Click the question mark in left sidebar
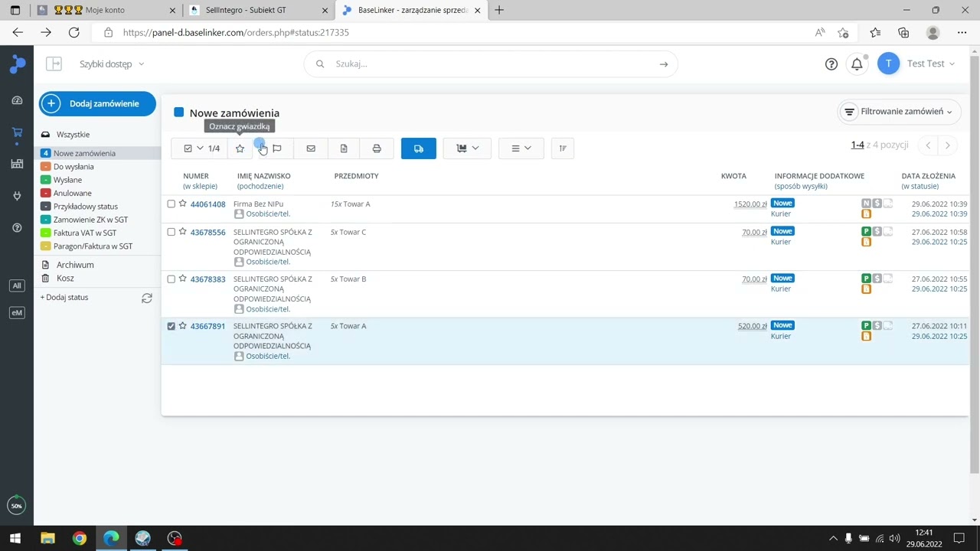Screen dimensions: 980x551 (x=17, y=228)
